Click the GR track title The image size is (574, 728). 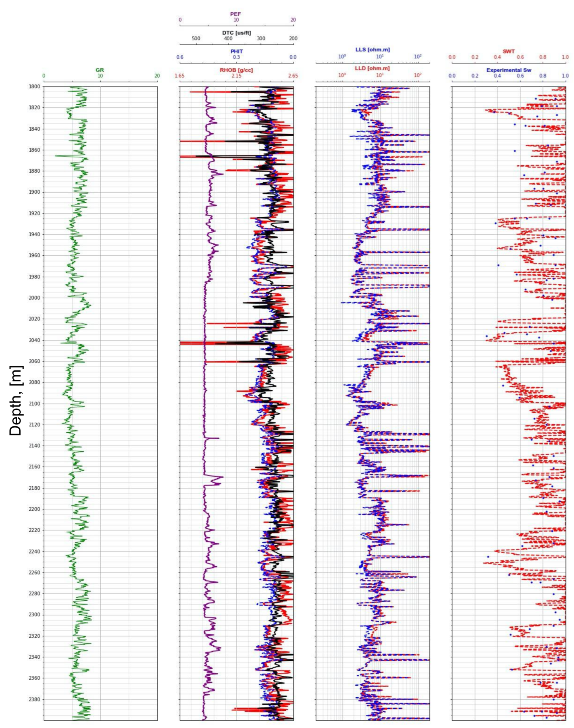[100, 70]
